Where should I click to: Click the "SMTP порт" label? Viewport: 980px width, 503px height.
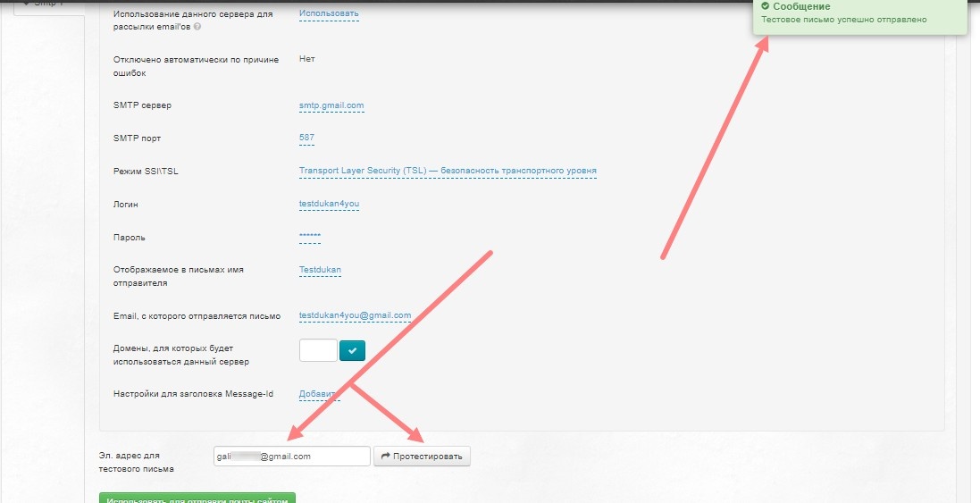click(137, 138)
